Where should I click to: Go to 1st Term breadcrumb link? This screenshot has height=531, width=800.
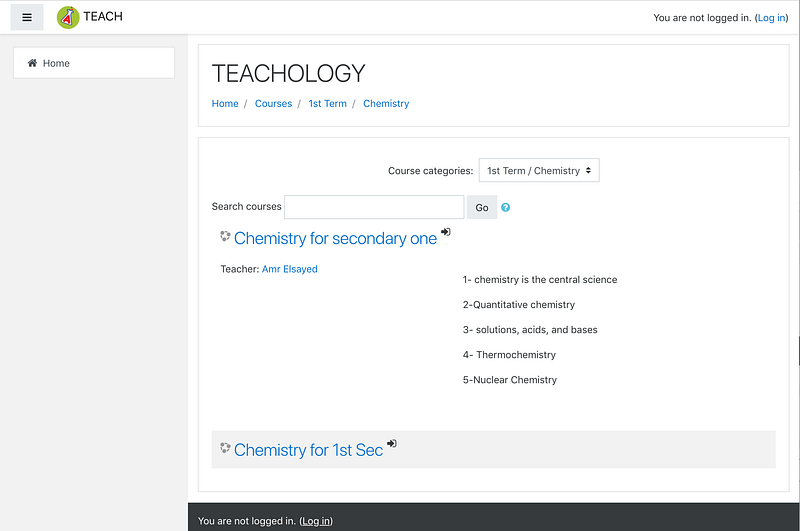(x=328, y=104)
